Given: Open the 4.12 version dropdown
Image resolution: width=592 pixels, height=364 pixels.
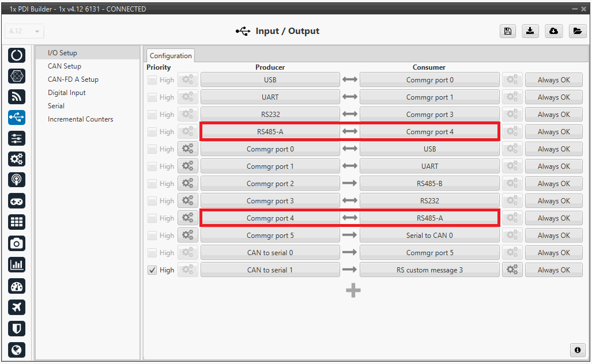Looking at the screenshot, I should click(24, 31).
